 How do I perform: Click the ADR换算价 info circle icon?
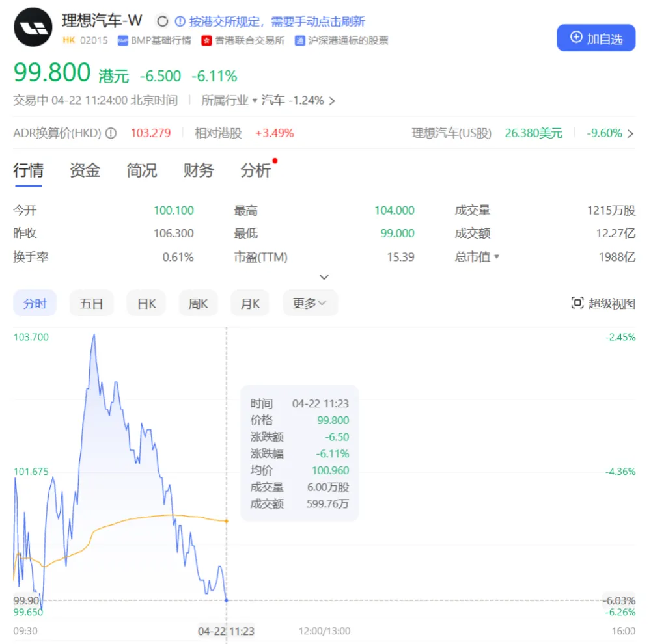111,133
